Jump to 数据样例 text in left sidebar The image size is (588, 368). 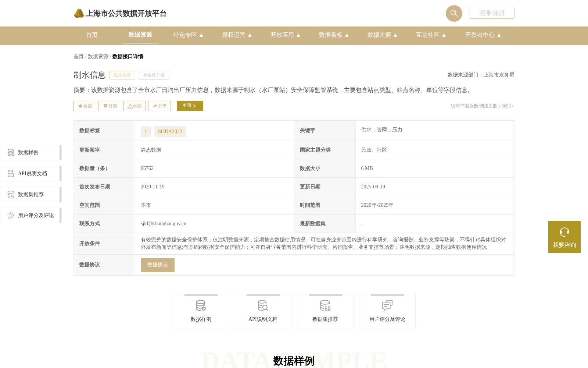coord(28,152)
